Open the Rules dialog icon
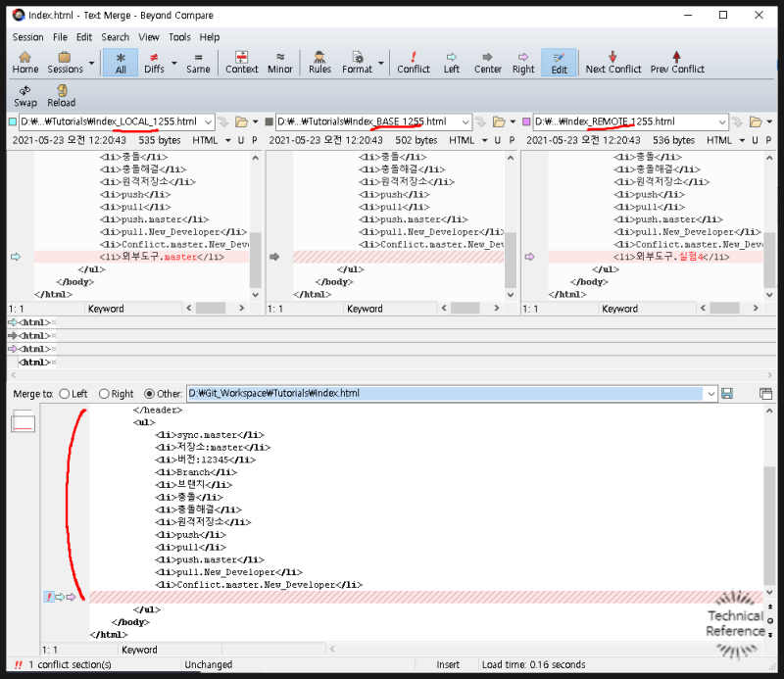The height and width of the screenshot is (679, 784). [x=318, y=61]
